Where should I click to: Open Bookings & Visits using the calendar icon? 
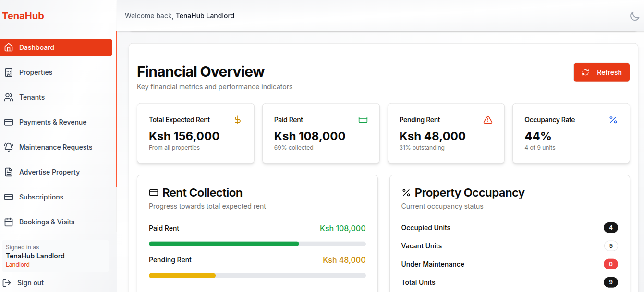[9, 222]
